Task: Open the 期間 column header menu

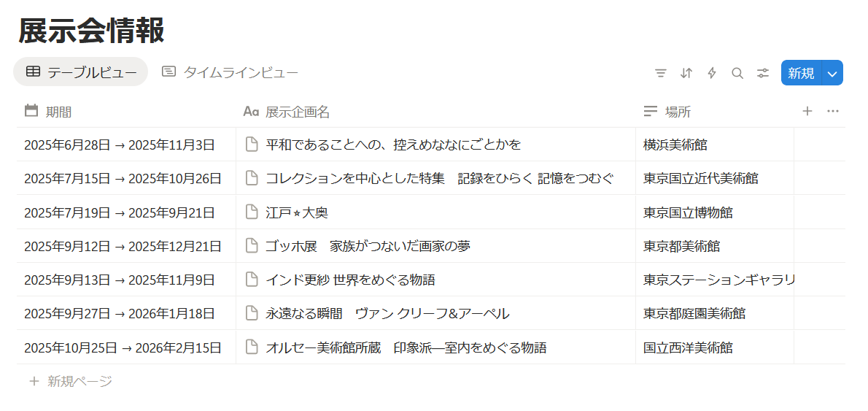Action: click(126, 112)
